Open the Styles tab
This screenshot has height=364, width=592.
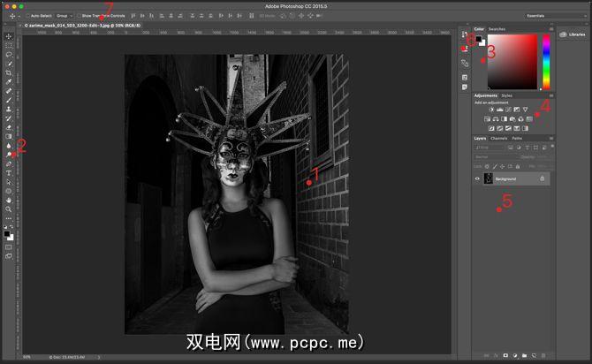tap(506, 95)
